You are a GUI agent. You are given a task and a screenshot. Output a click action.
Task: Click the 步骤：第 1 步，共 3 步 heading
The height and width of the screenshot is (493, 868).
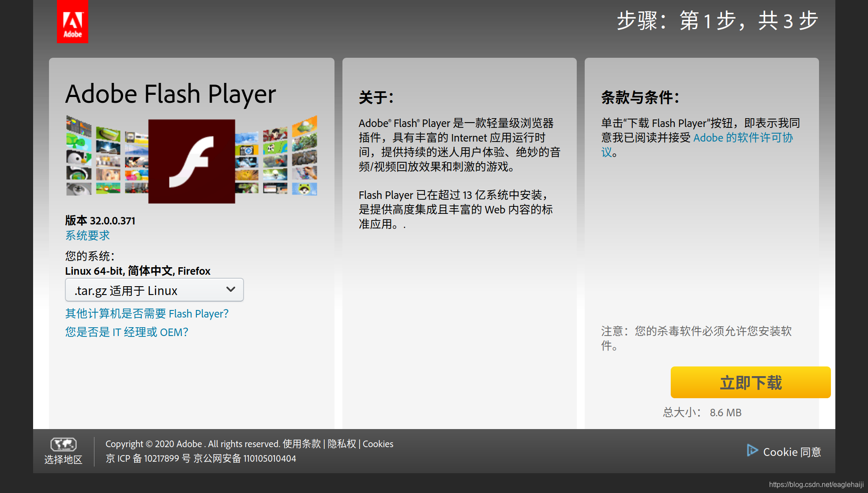click(x=718, y=21)
